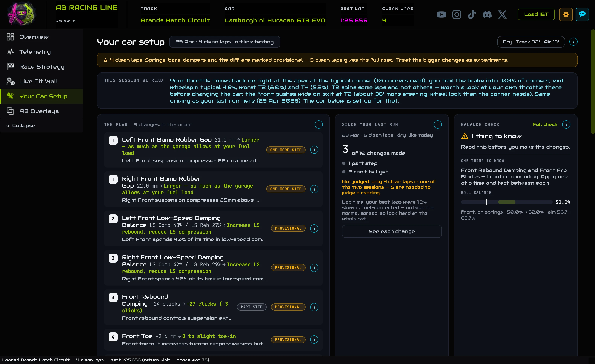This screenshot has width=595, height=364.
Task: Show info for Your car setup header
Action: click(573, 42)
